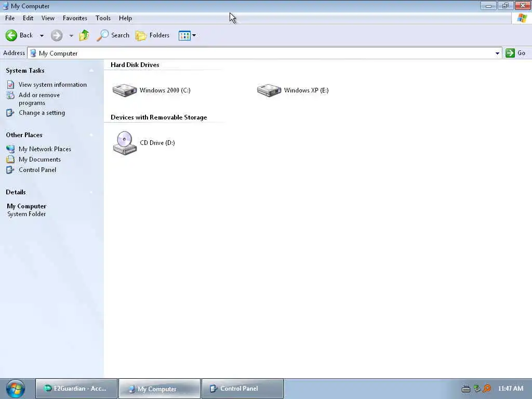Expand the Address bar dropdown arrow
The height and width of the screenshot is (399, 532).
[x=497, y=54]
